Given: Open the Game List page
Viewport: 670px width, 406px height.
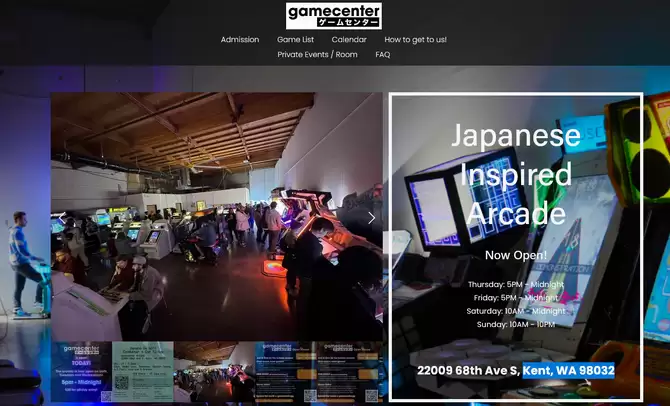Looking at the screenshot, I should tap(295, 40).
